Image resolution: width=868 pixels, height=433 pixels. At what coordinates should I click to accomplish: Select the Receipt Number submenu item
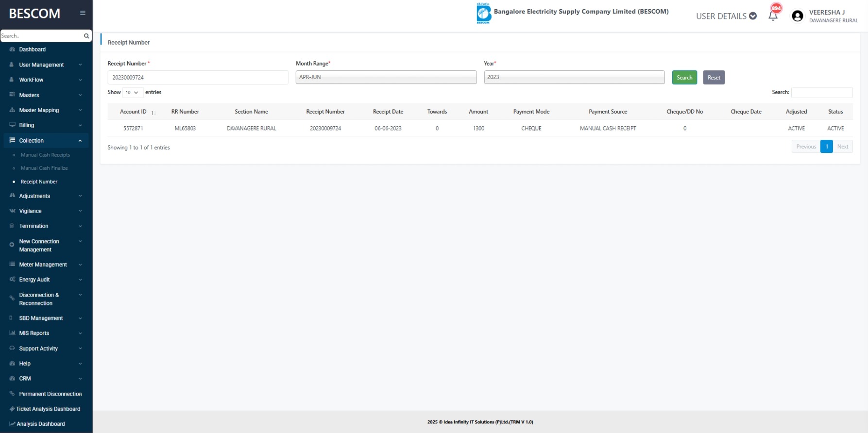[39, 182]
